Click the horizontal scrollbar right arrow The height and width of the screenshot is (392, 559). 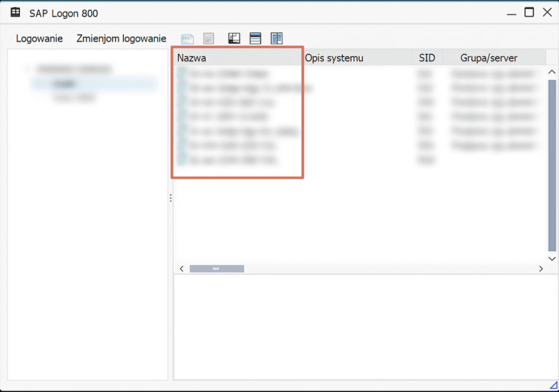541,269
